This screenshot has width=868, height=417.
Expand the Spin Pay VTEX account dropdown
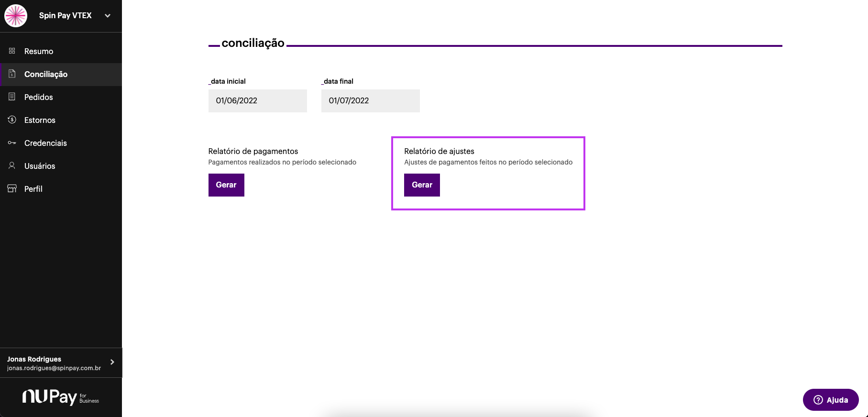pos(108,16)
